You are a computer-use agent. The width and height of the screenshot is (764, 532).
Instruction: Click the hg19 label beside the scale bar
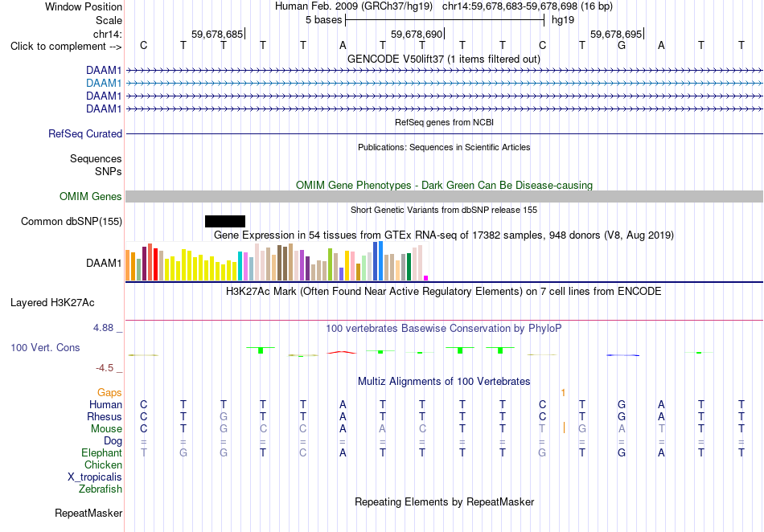click(x=563, y=20)
